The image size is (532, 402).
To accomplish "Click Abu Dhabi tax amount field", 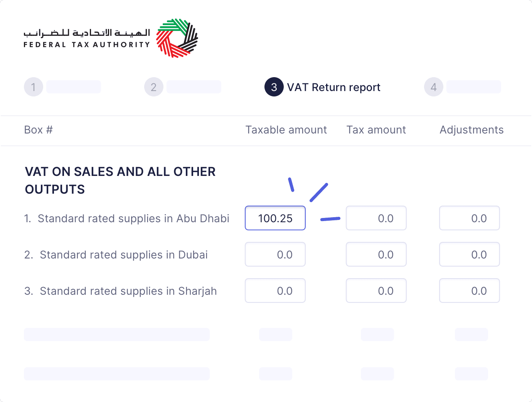I will (376, 218).
